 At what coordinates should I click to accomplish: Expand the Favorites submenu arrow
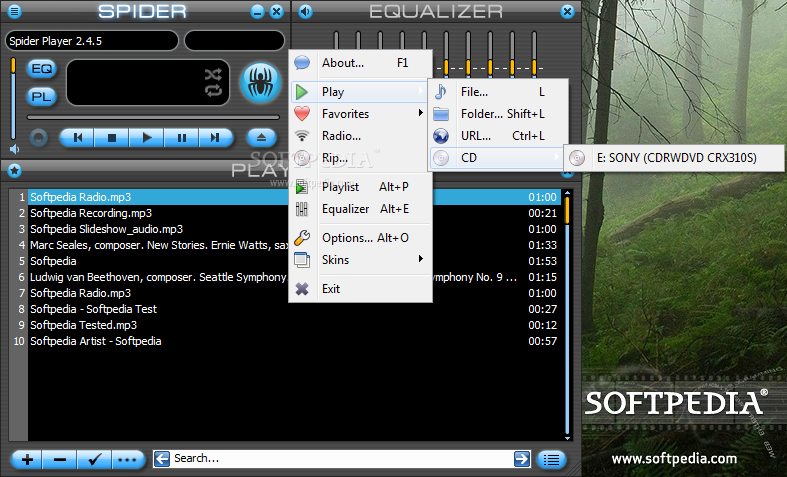coord(421,113)
